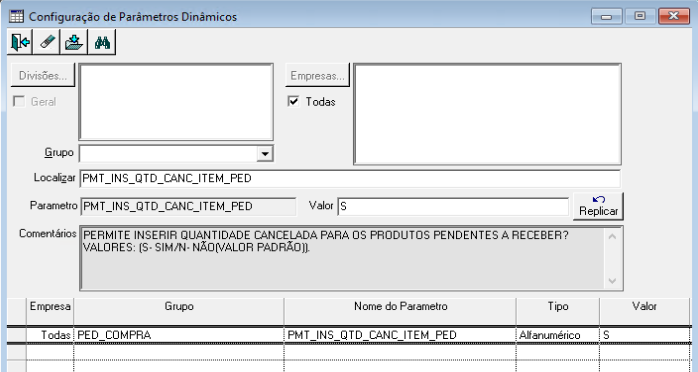
Task: Click the Divisões... button
Action: 43,76
